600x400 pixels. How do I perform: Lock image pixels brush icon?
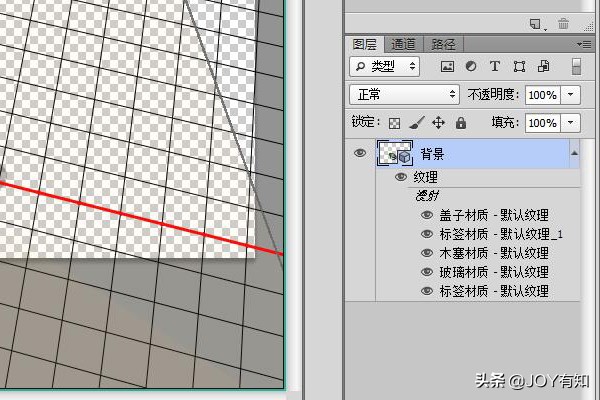[x=416, y=123]
